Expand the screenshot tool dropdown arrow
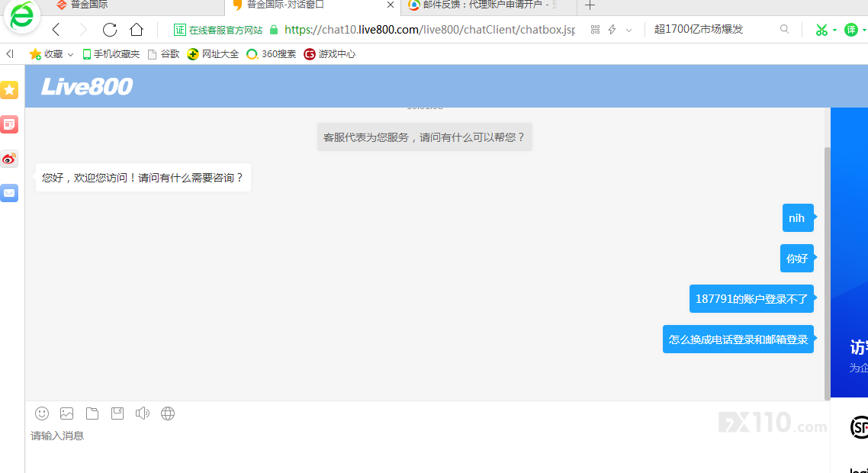This screenshot has width=868, height=473. click(834, 30)
